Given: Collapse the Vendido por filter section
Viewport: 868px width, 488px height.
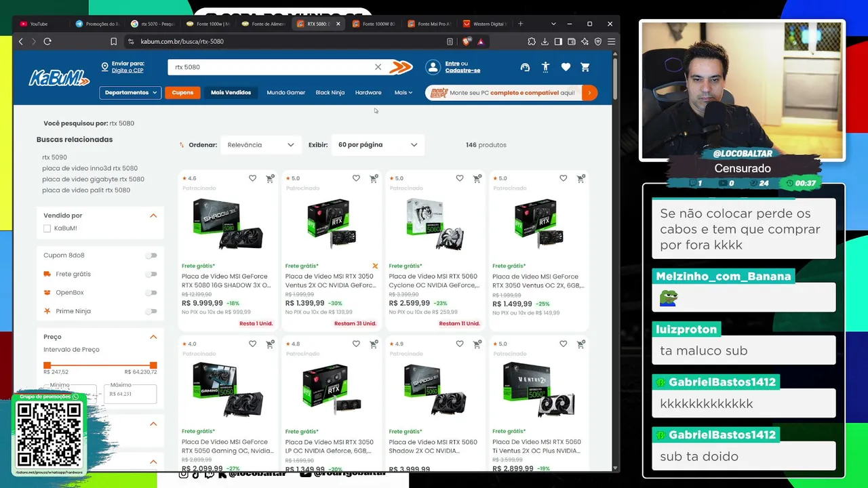Looking at the screenshot, I should (153, 216).
